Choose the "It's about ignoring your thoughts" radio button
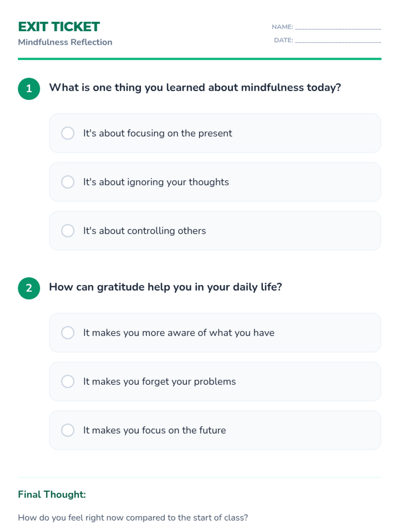 click(67, 182)
